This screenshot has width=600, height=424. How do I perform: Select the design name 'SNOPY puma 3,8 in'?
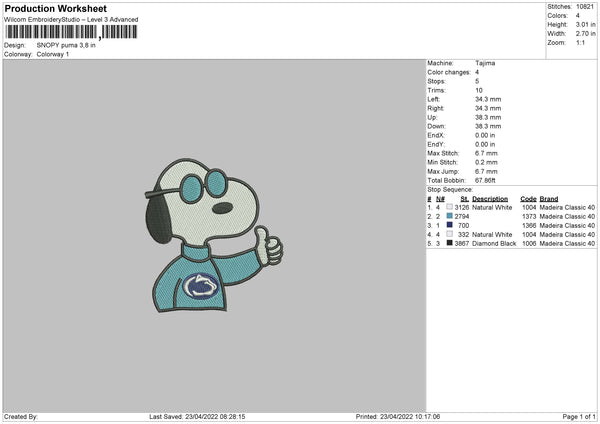click(66, 45)
